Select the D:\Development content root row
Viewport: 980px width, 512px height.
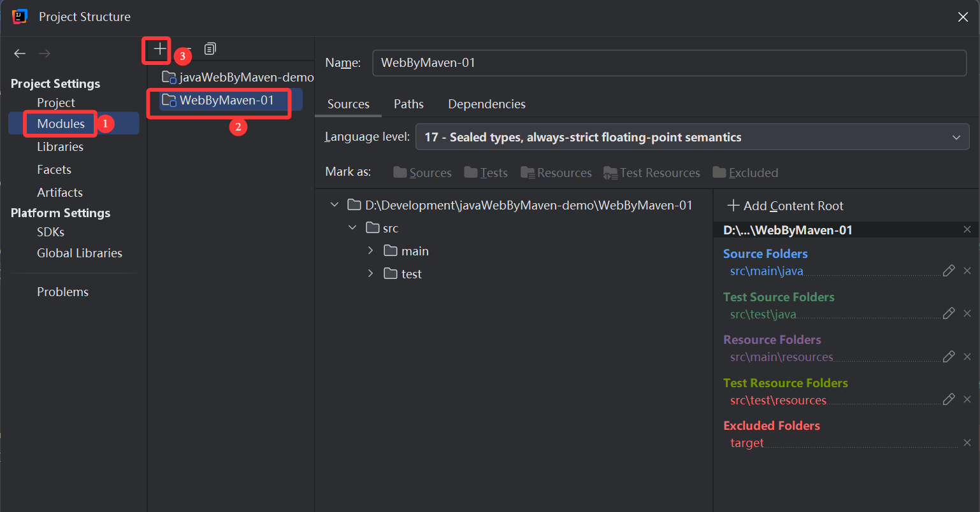(x=519, y=205)
